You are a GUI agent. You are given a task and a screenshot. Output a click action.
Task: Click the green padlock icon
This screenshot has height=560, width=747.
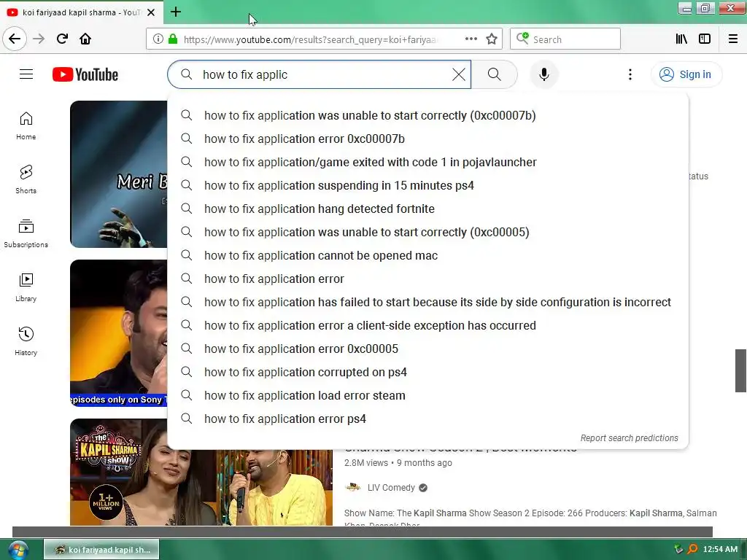point(173,39)
